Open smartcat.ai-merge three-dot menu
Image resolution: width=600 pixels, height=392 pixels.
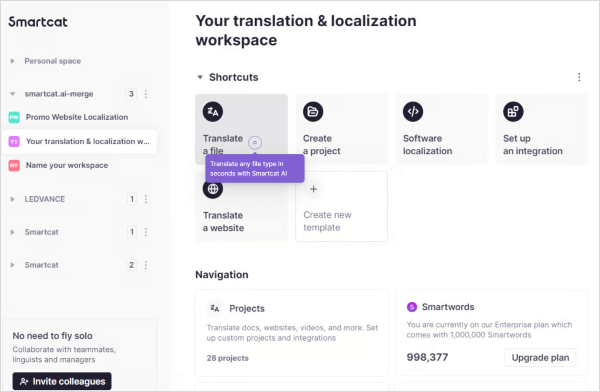click(146, 94)
